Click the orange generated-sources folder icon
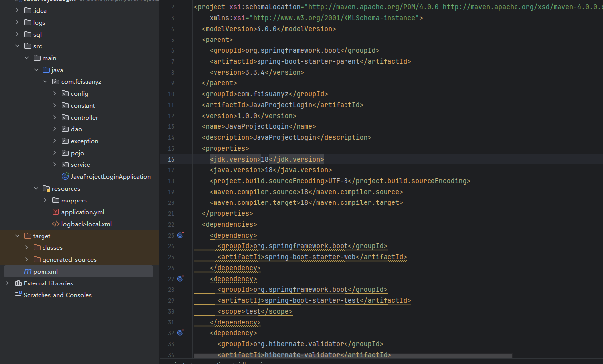The image size is (603, 364). (x=37, y=259)
